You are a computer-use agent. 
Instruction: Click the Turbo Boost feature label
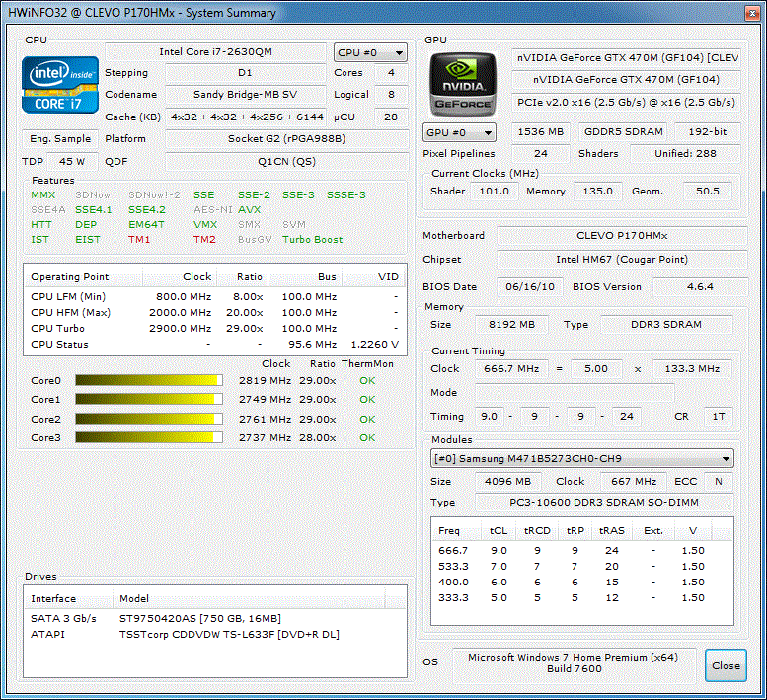313,240
